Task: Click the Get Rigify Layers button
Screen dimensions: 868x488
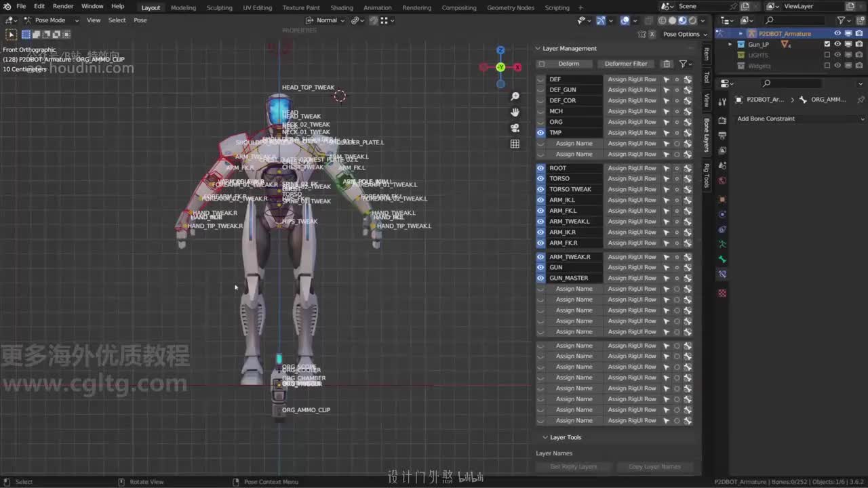Action: pos(574,467)
